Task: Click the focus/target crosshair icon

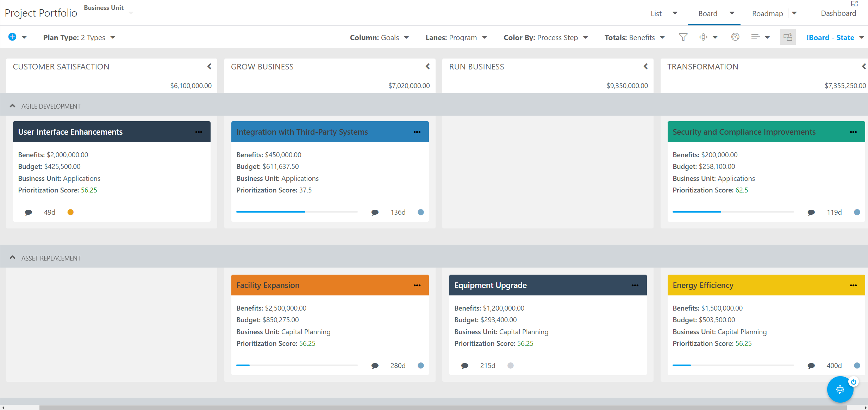Action: (703, 37)
